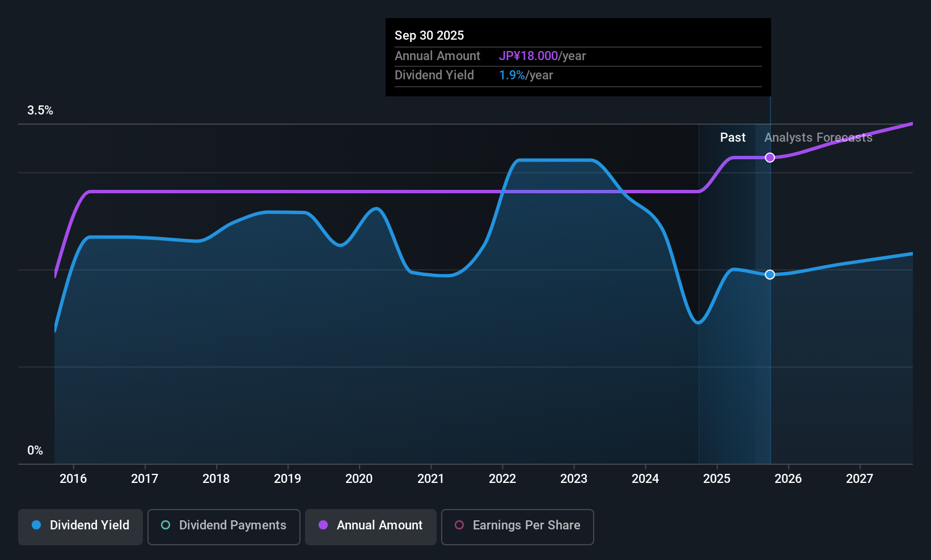The height and width of the screenshot is (560, 931).
Task: Click the 2017 x-axis label
Action: coord(145,479)
